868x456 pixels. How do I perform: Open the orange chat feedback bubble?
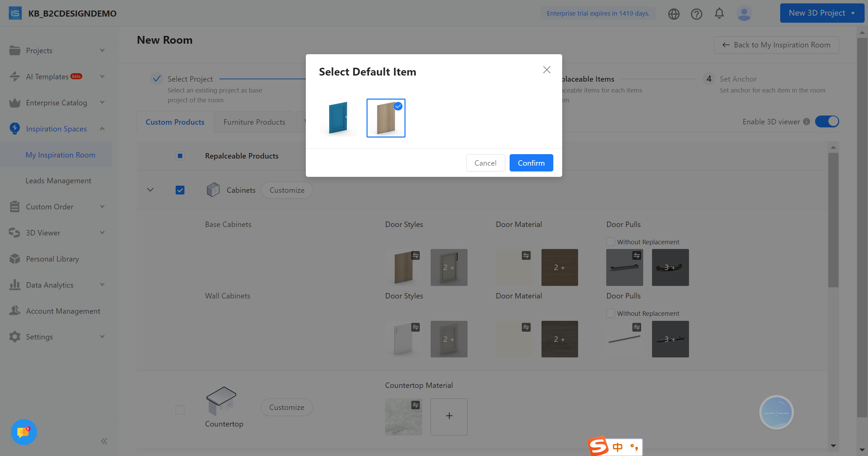tap(24, 432)
